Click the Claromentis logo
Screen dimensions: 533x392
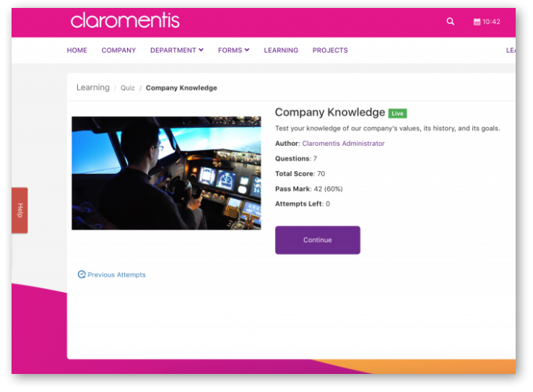click(125, 20)
